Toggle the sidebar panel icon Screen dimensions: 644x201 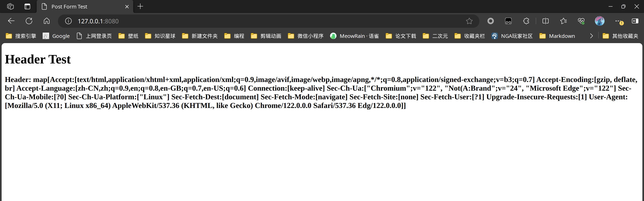point(635,21)
